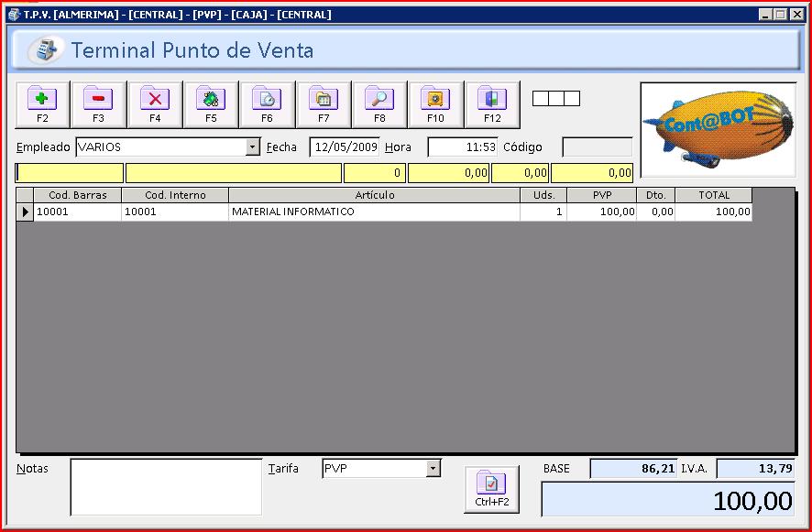The width and height of the screenshot is (812, 532).
Task: Click the Tarifa label
Action: point(283,468)
